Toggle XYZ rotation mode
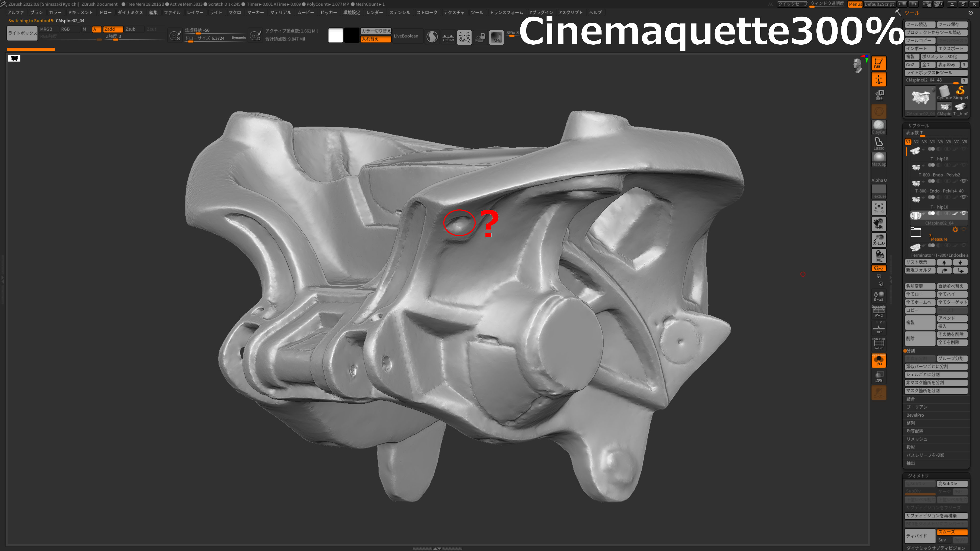This screenshot has width=980, height=551. tap(878, 268)
